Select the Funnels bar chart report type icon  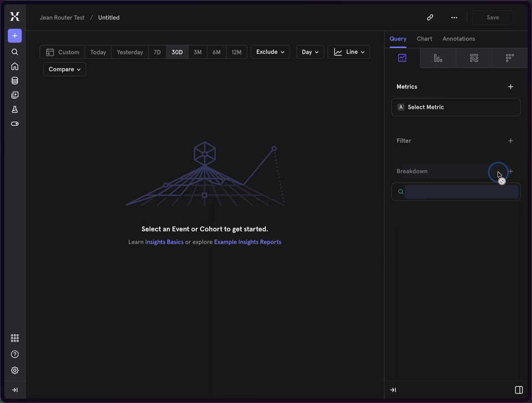coord(438,58)
